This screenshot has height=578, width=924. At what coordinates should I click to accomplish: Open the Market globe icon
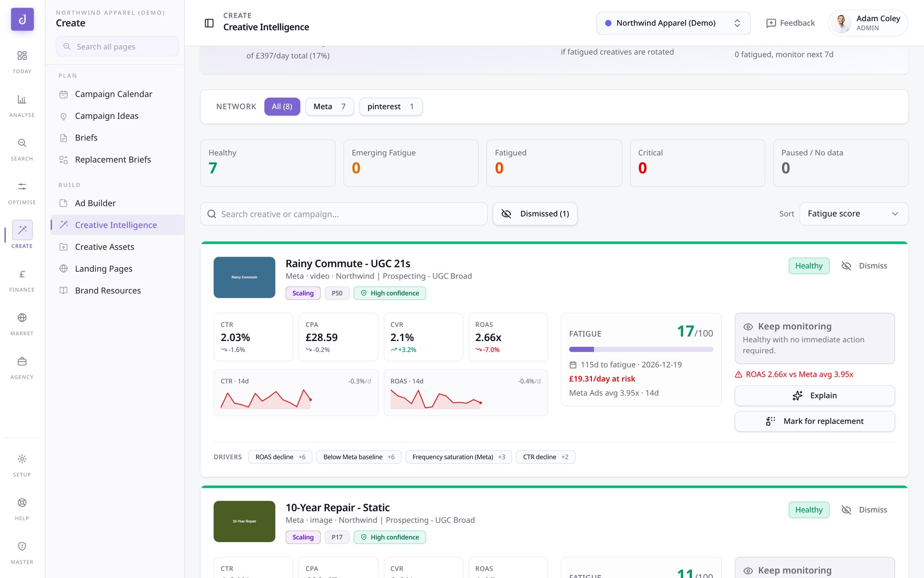pos(22,318)
